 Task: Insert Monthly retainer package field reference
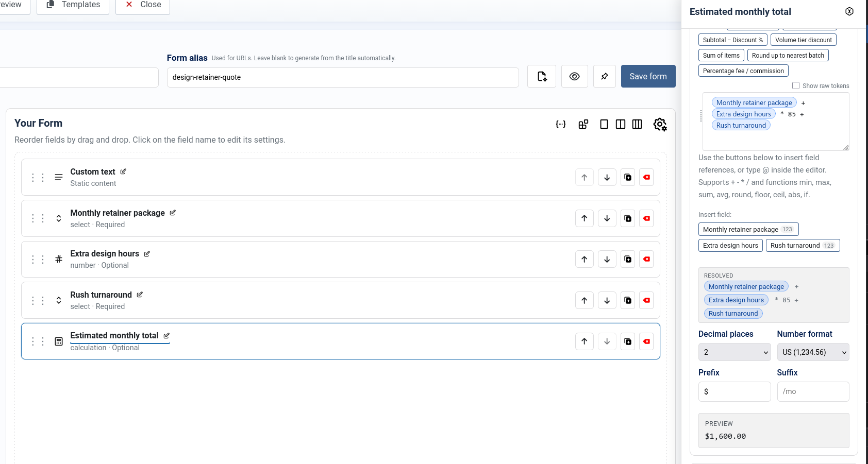[x=748, y=229]
